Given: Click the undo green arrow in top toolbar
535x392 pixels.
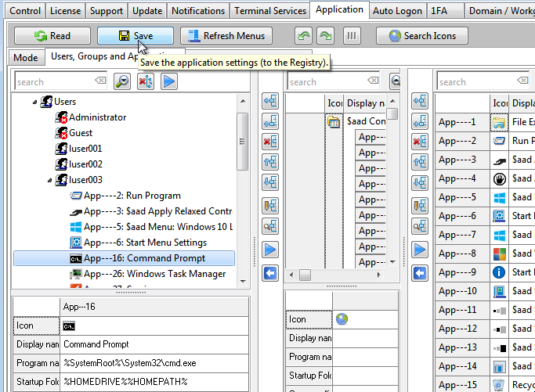Looking at the screenshot, I should pyautogui.click(x=304, y=36).
